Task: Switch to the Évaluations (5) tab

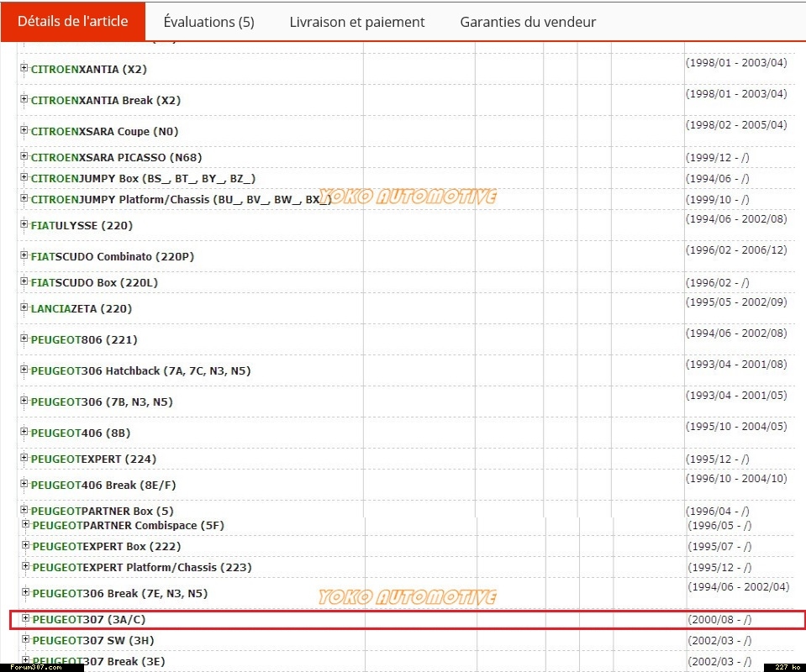Action: tap(208, 22)
